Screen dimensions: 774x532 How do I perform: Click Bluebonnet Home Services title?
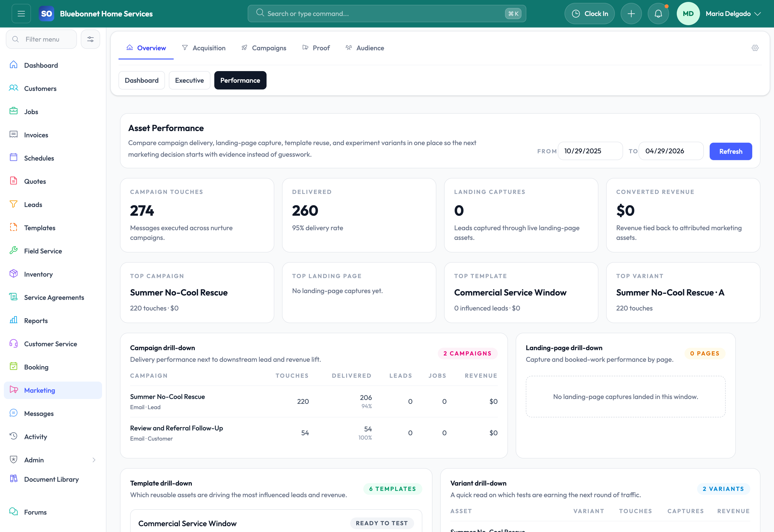click(x=106, y=14)
